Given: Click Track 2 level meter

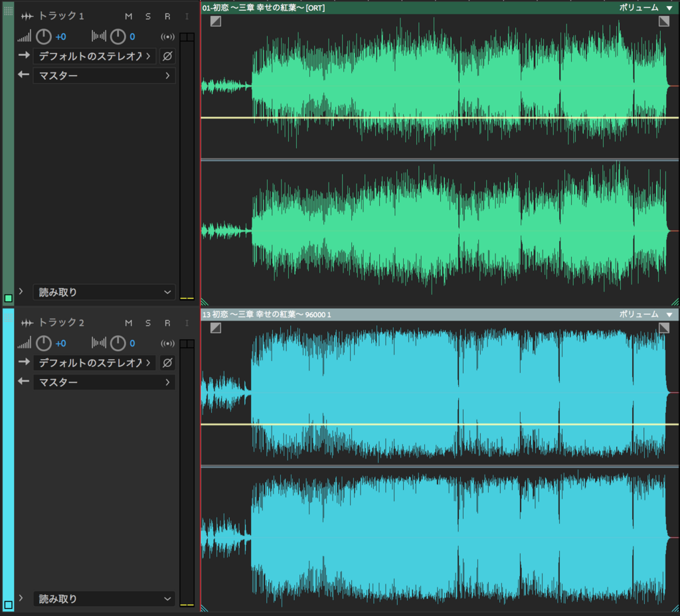Looking at the screenshot, I should point(187,473).
